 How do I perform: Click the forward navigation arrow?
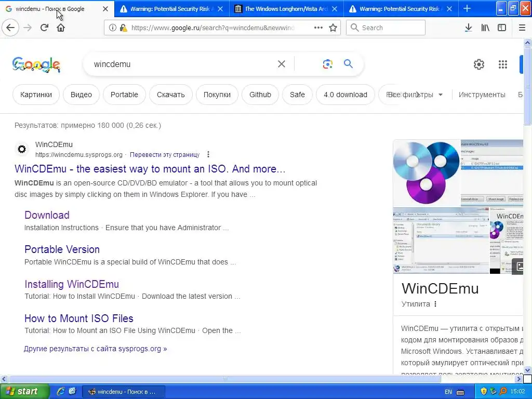28,28
